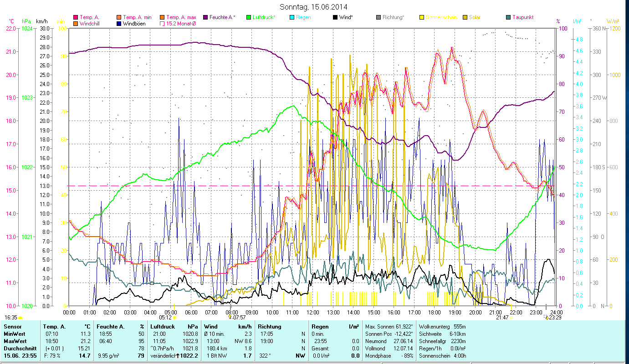
Task: Click the sunrise sun icon beside 05:12
Action: tap(174, 318)
